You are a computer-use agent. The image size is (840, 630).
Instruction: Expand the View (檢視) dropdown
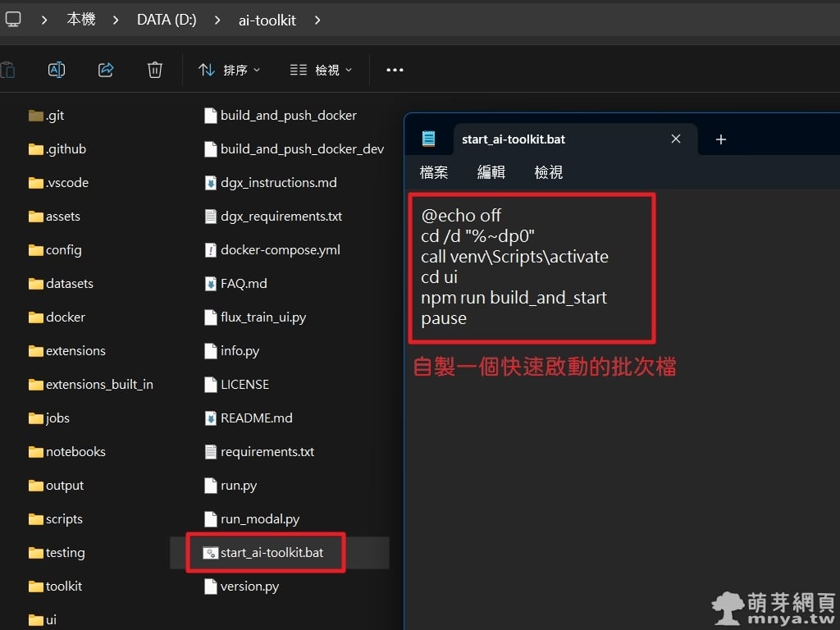(x=322, y=70)
